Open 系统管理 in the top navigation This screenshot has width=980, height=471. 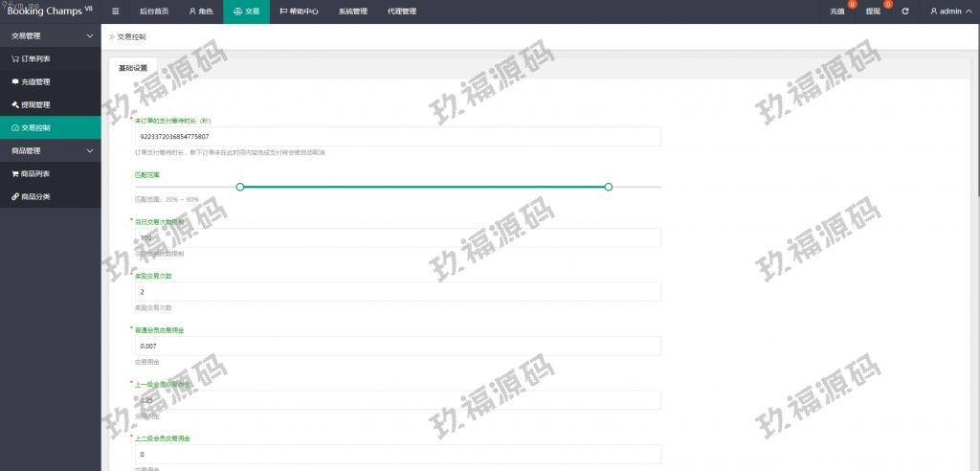click(x=352, y=11)
